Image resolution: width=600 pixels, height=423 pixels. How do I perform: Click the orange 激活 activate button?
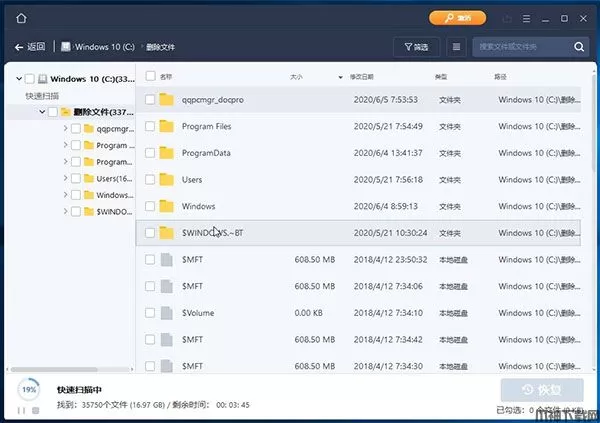pyautogui.click(x=457, y=18)
